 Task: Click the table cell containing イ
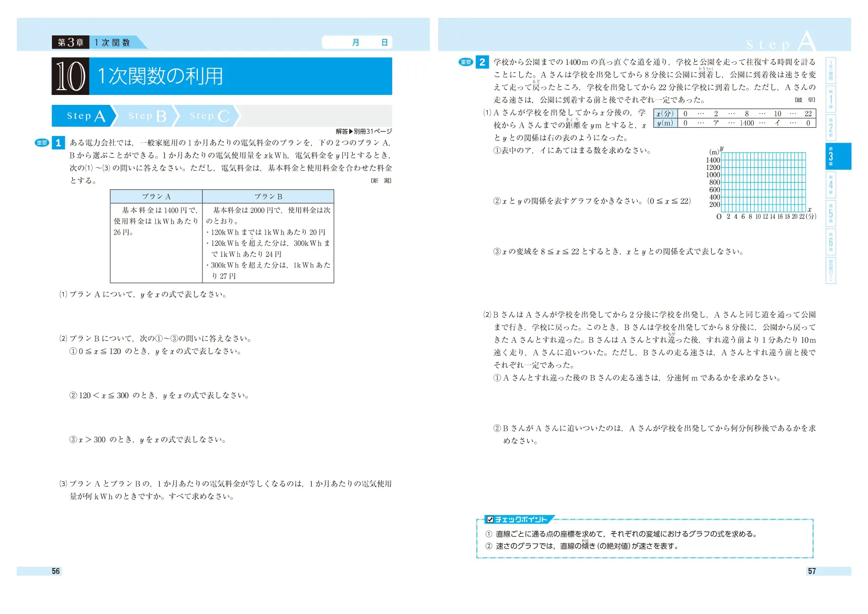pos(777,123)
